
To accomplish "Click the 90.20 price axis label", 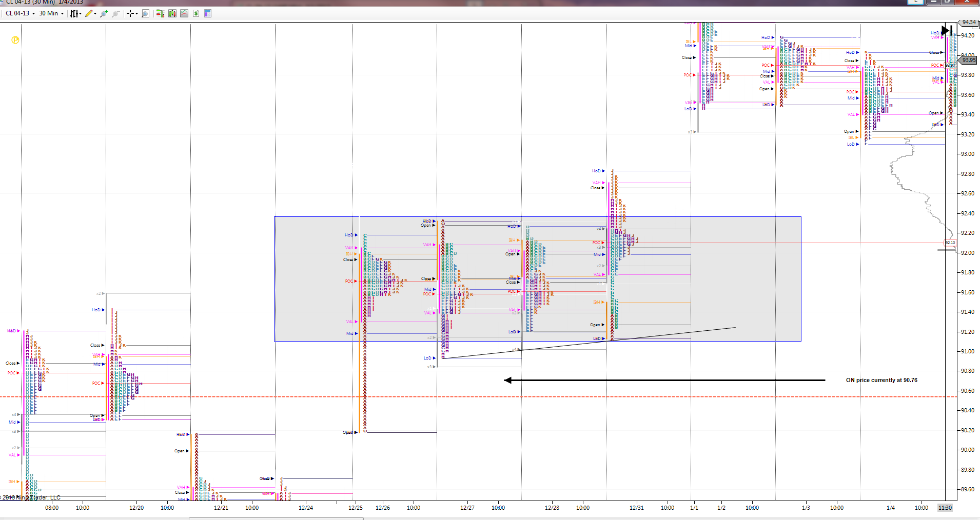I will coord(968,430).
